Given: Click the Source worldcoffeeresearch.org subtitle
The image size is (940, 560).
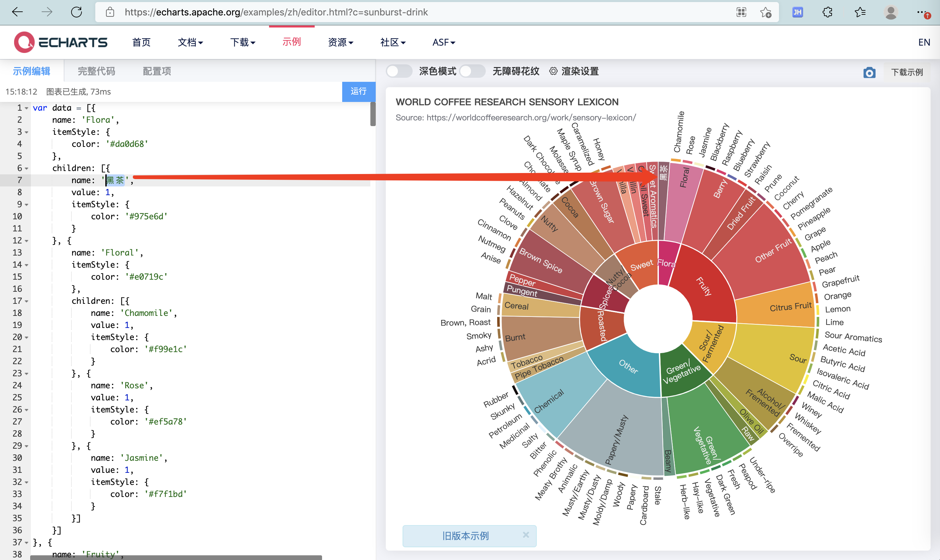Looking at the screenshot, I should [x=516, y=118].
